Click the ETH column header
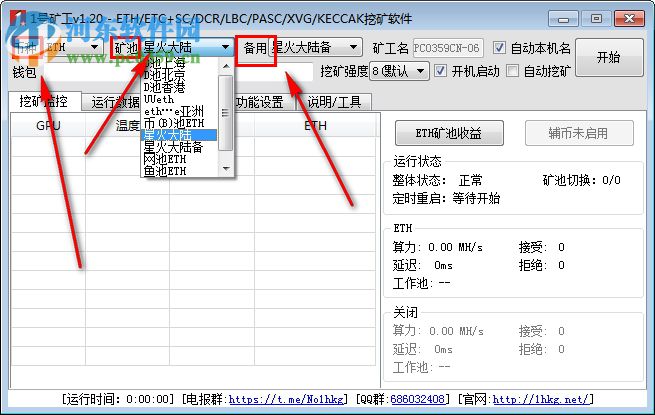Screen dimensions: 655x415 (x=316, y=125)
